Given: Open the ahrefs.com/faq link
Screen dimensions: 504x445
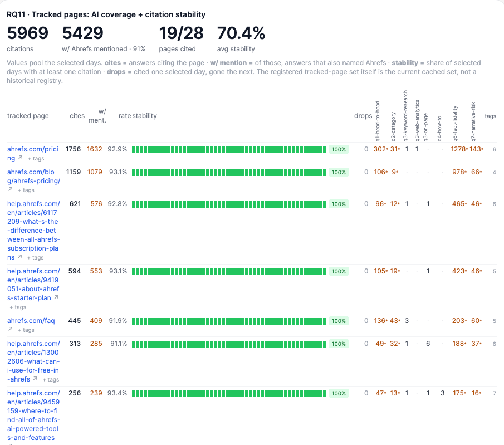Looking at the screenshot, I should click(x=31, y=321).
